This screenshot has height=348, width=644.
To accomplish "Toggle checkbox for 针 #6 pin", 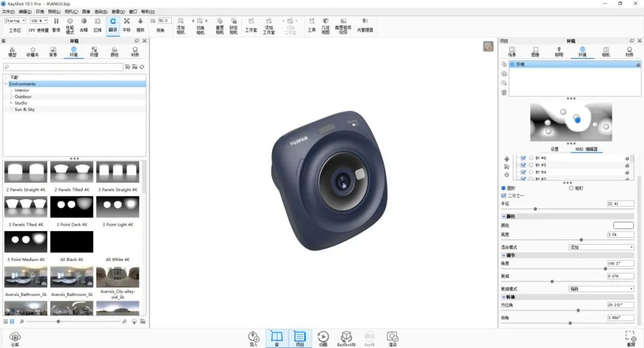I will click(524, 158).
